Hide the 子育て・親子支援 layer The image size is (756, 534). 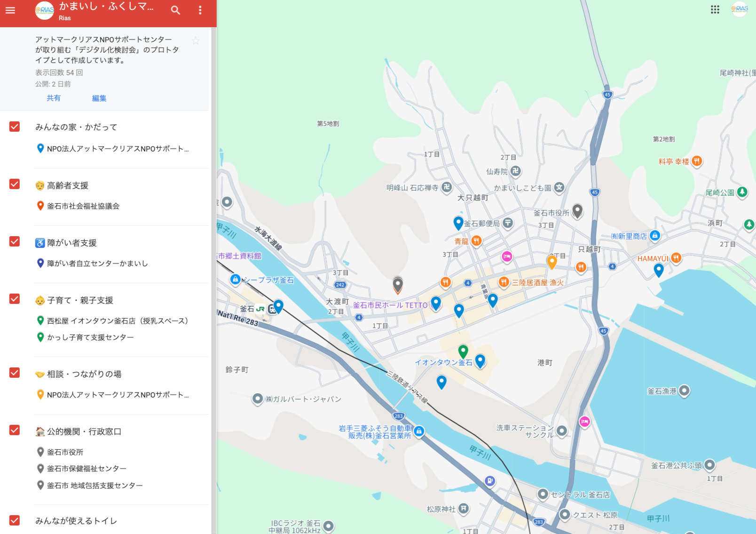(15, 299)
